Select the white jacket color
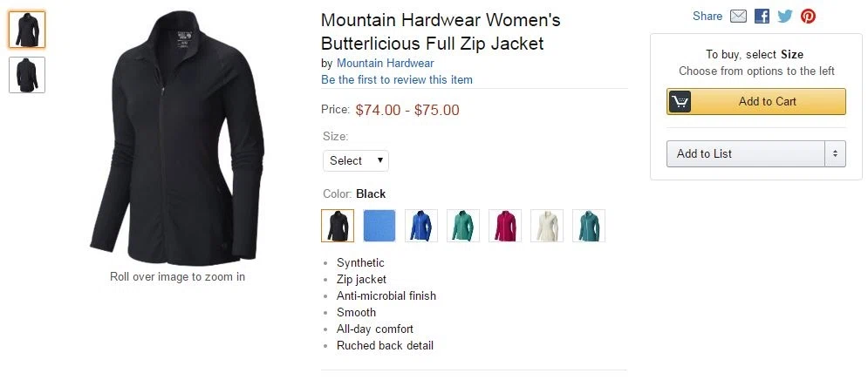 pos(547,226)
